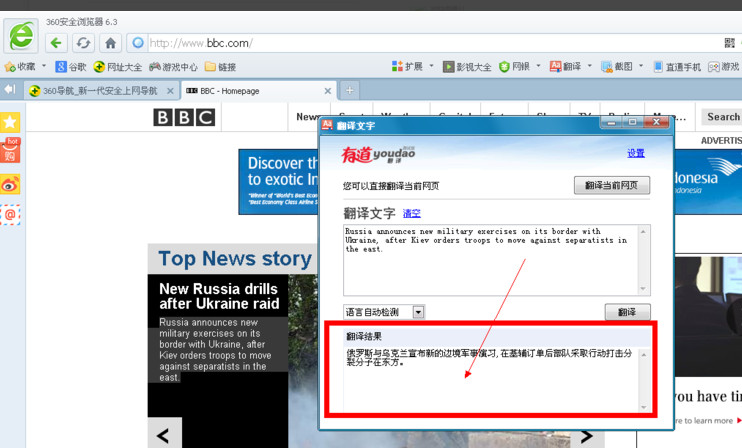Open the mail @ icon in sidebar
This screenshot has width=742, height=448.
10,214
